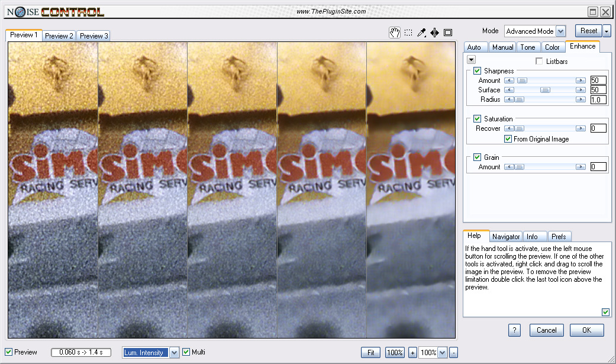Viewport: 616px width, 364px height.
Task: Click the Surface value field
Action: pos(598,90)
